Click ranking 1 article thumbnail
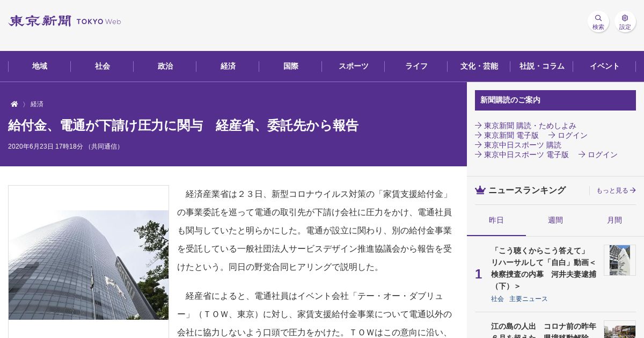The image size is (644, 338). (x=620, y=260)
